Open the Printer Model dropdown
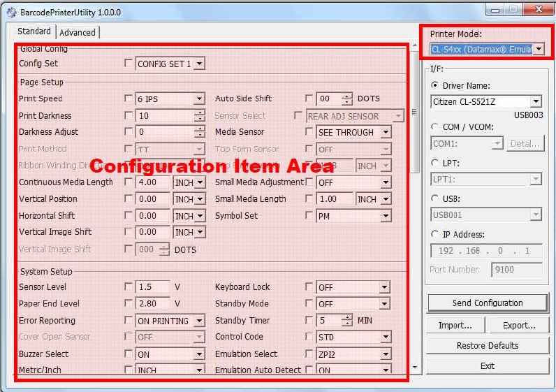 tap(539, 49)
